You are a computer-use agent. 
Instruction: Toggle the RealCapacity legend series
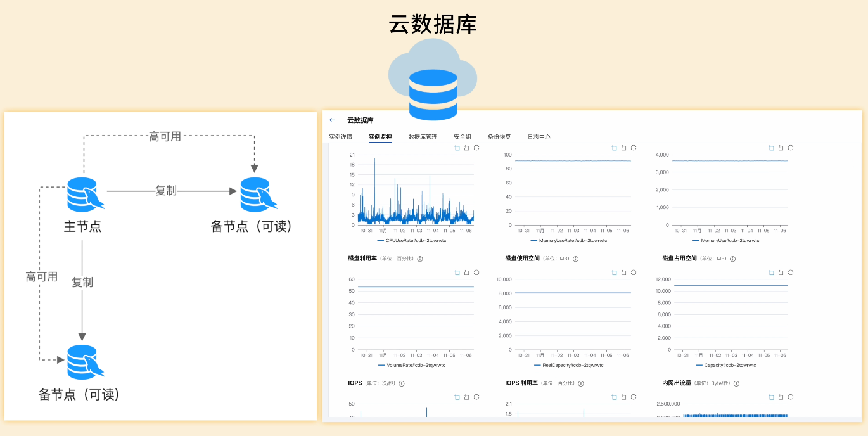[568, 366]
